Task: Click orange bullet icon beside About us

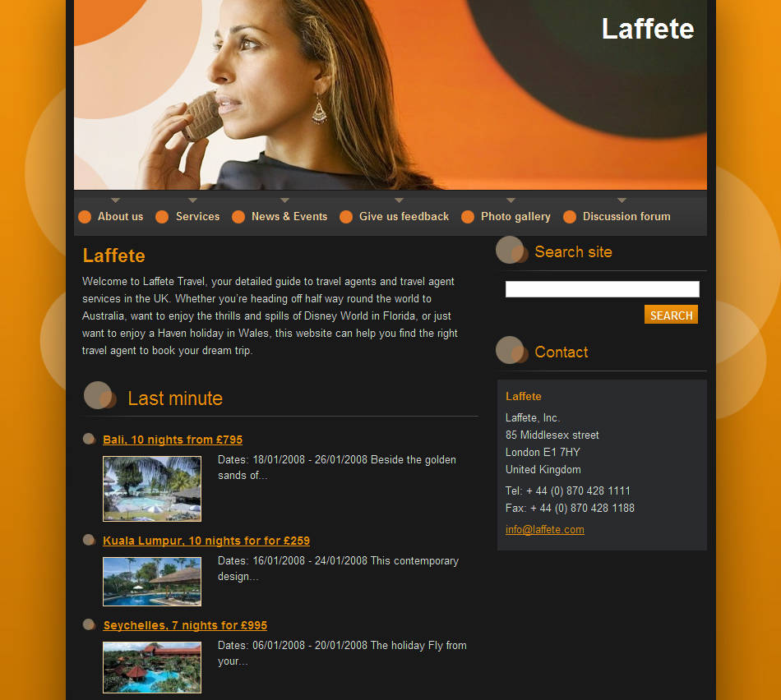Action: (85, 217)
